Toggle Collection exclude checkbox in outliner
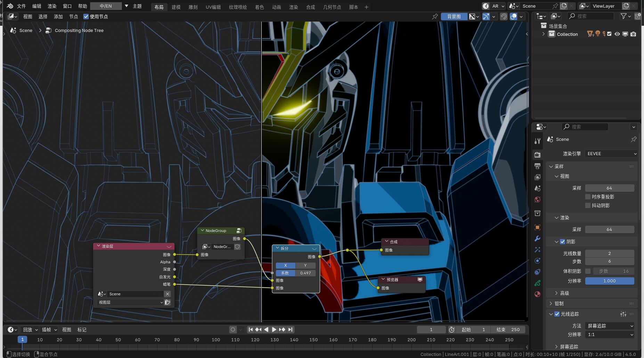Viewport: 644px width, 358px height. pos(609,34)
